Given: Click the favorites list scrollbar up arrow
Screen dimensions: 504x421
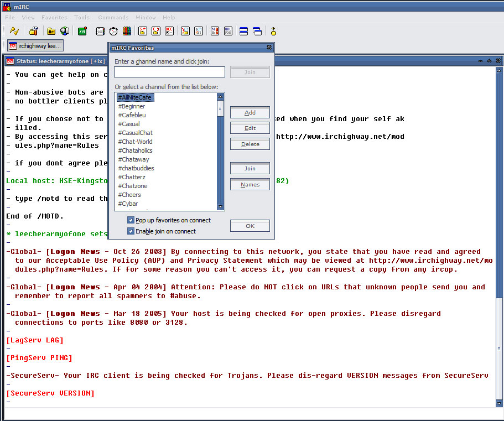Looking at the screenshot, I should click(x=221, y=96).
